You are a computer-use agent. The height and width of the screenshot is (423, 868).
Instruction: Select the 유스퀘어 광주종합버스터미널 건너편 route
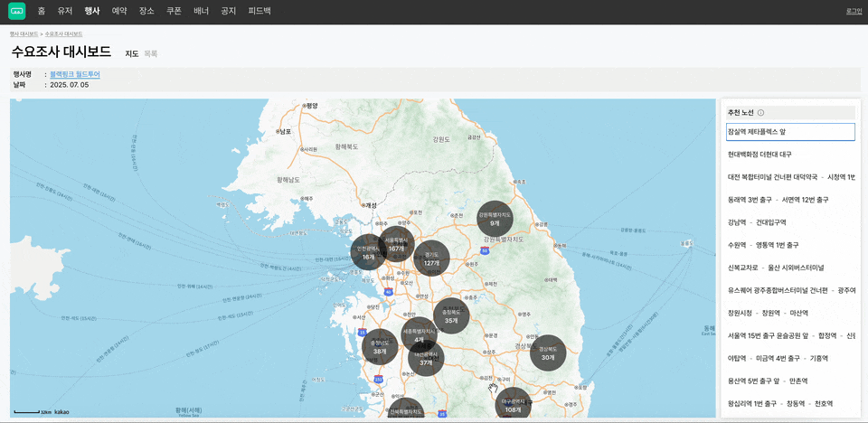790,291
